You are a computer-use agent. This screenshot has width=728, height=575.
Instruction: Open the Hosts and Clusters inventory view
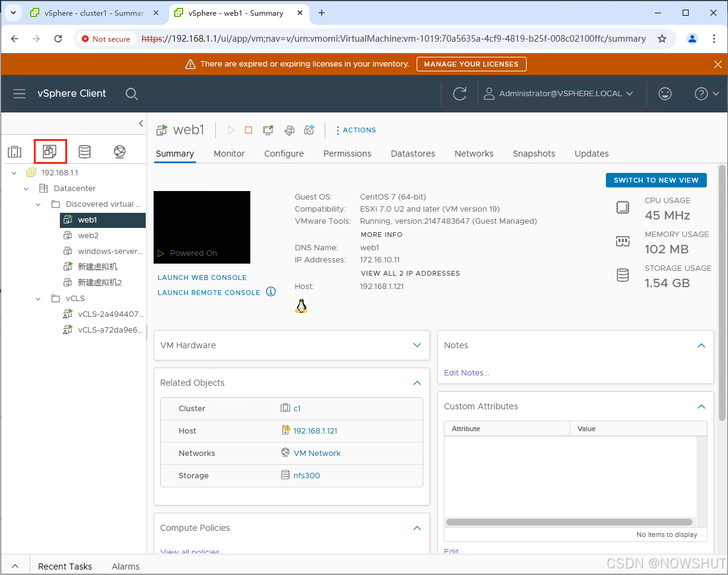pos(15,152)
